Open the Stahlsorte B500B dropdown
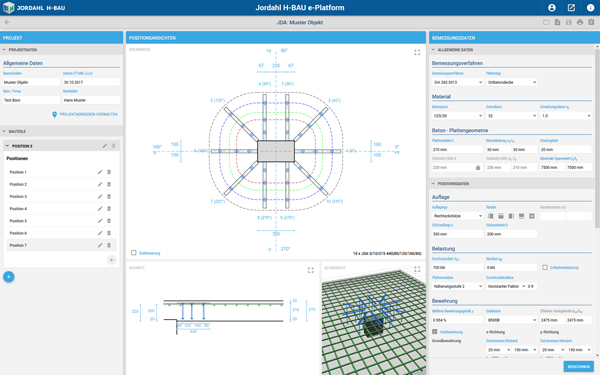This screenshot has height=375, width=600. (x=512, y=320)
